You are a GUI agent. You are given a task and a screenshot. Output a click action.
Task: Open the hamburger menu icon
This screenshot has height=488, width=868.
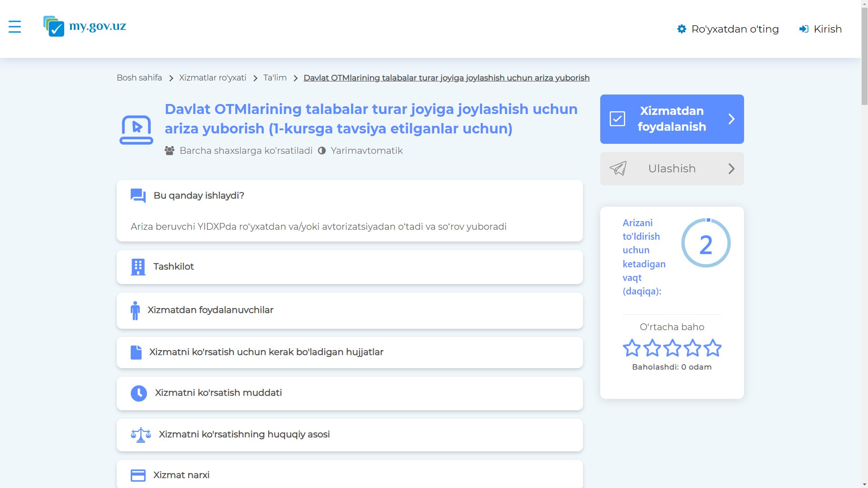click(x=14, y=27)
